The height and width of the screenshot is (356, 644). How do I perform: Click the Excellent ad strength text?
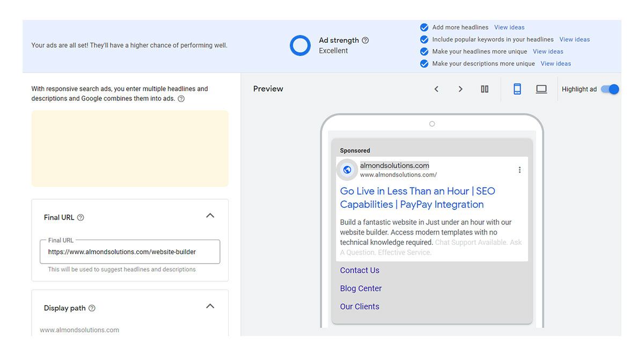(x=333, y=51)
